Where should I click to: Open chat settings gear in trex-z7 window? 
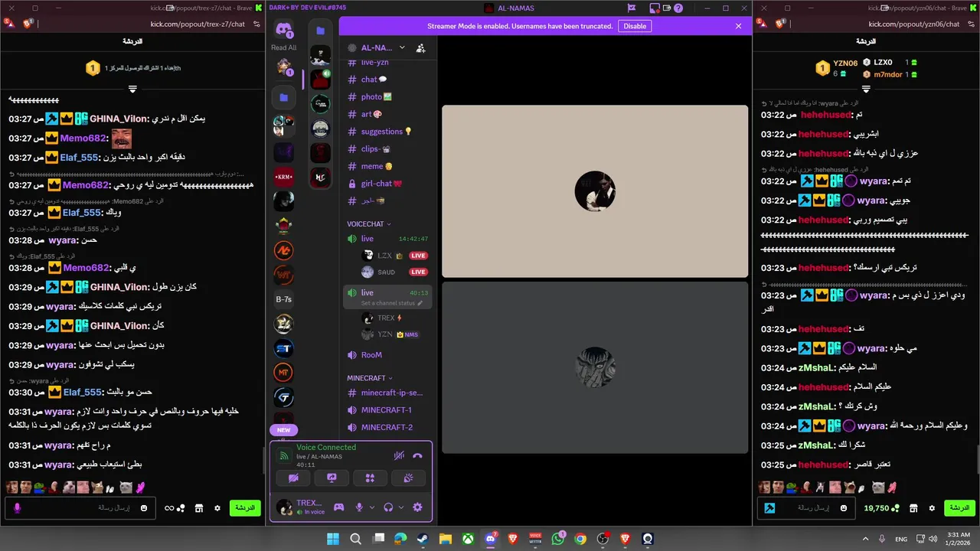click(x=217, y=508)
